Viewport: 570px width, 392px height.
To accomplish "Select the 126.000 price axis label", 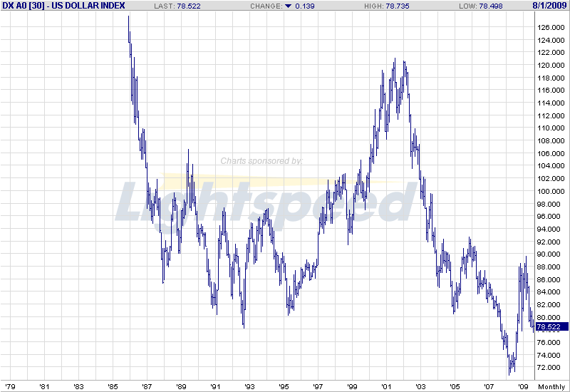I will coord(551,28).
